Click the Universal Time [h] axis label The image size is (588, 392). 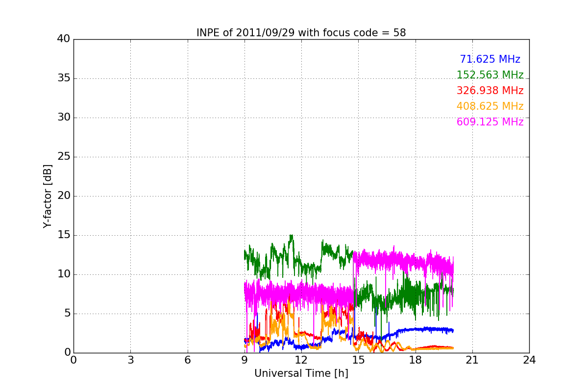click(301, 373)
